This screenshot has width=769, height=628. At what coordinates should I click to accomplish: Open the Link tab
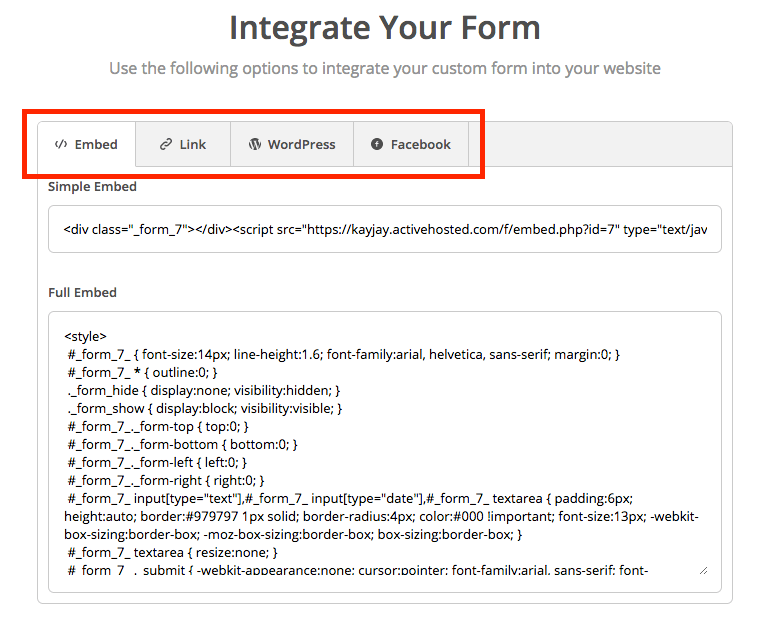(x=183, y=144)
